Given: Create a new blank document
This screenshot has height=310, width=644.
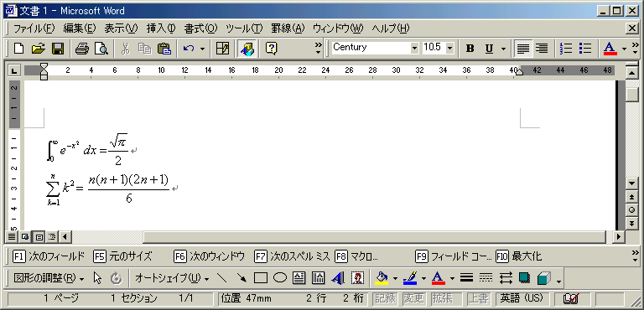Looking at the screenshot, I should (19, 49).
